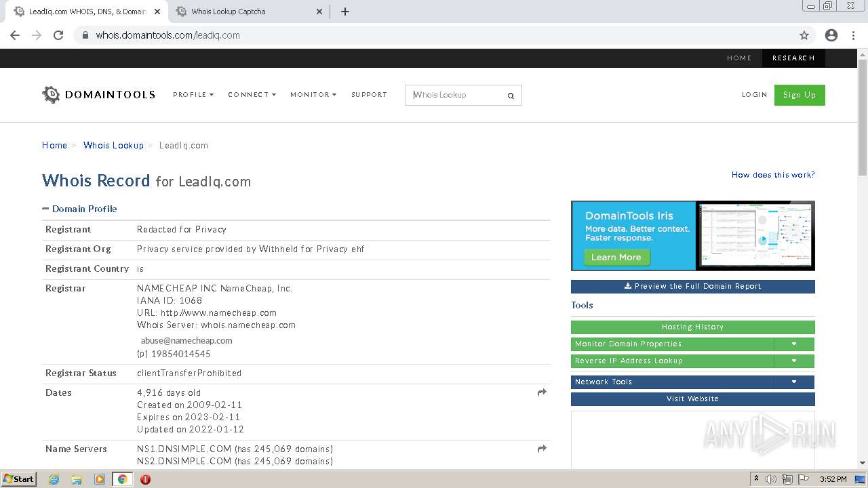Click the DomainTools gear logo
868x488 pixels.
pos(51,94)
